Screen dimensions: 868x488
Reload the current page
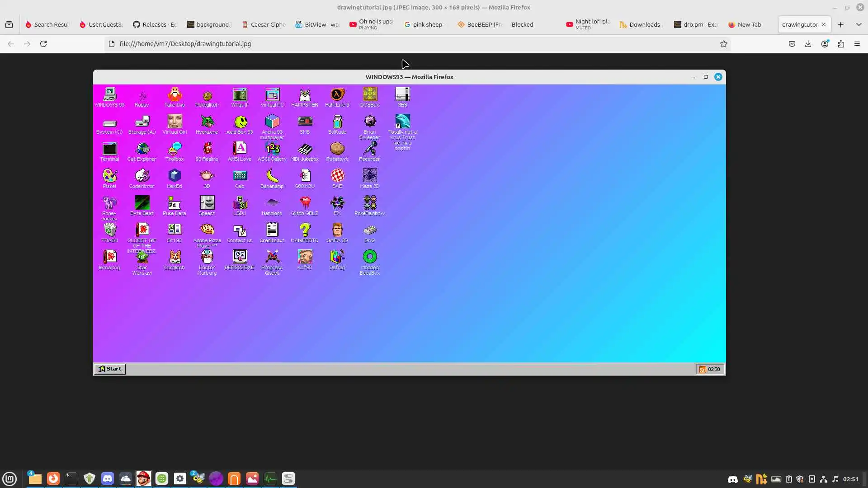(43, 44)
